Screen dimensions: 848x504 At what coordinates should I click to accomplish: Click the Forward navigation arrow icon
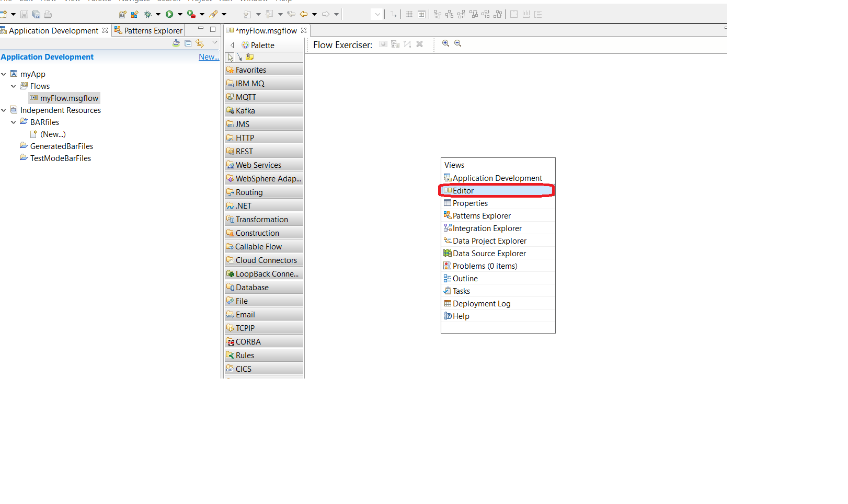point(326,14)
